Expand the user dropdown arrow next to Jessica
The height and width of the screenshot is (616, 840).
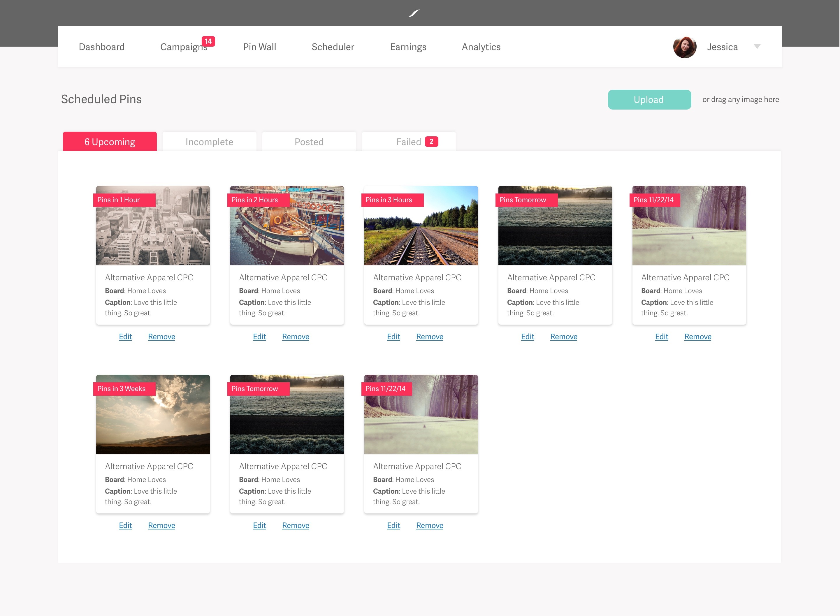click(757, 47)
